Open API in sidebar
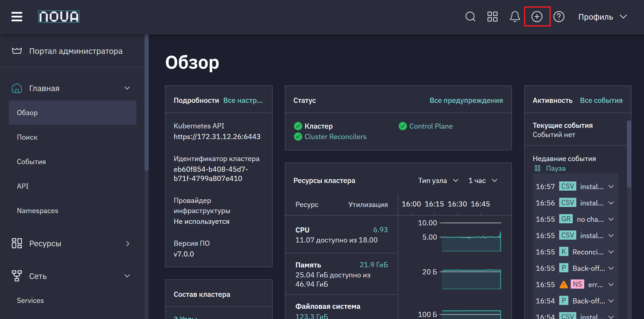 click(x=73, y=186)
